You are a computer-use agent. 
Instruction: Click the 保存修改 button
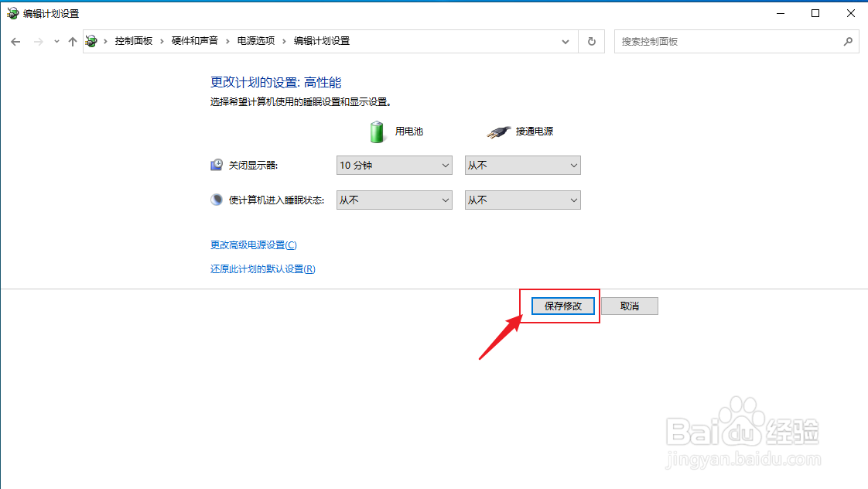[562, 306]
